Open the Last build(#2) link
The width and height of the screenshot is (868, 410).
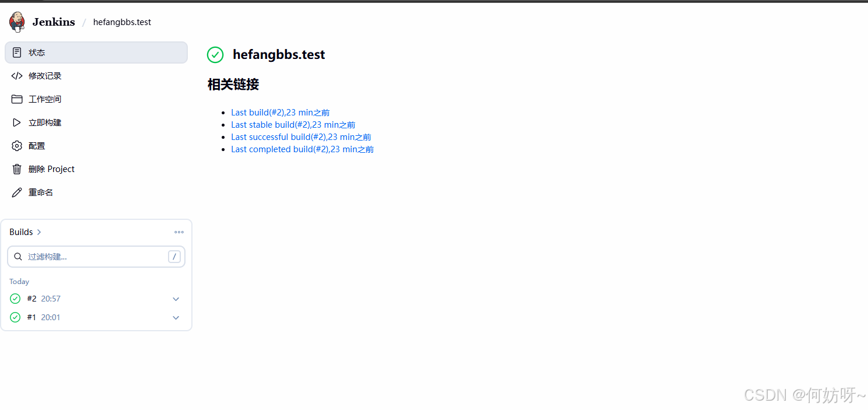coord(280,113)
